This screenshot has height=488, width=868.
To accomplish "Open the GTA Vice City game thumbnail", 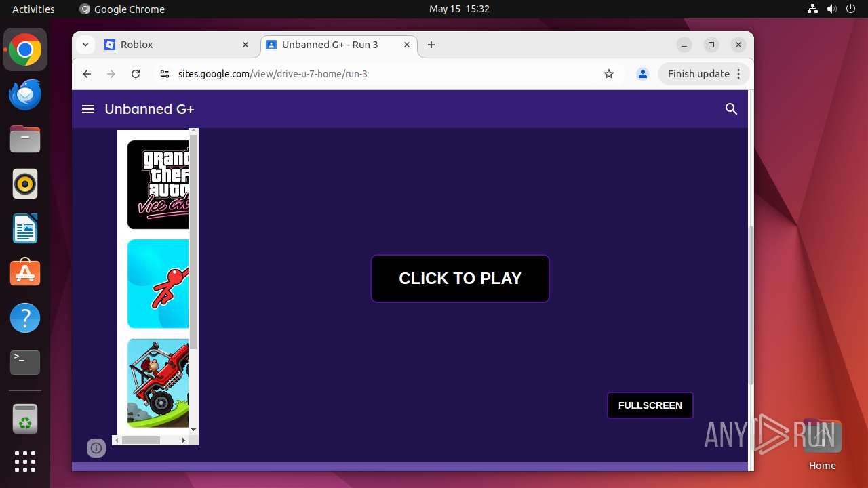I will tap(158, 184).
